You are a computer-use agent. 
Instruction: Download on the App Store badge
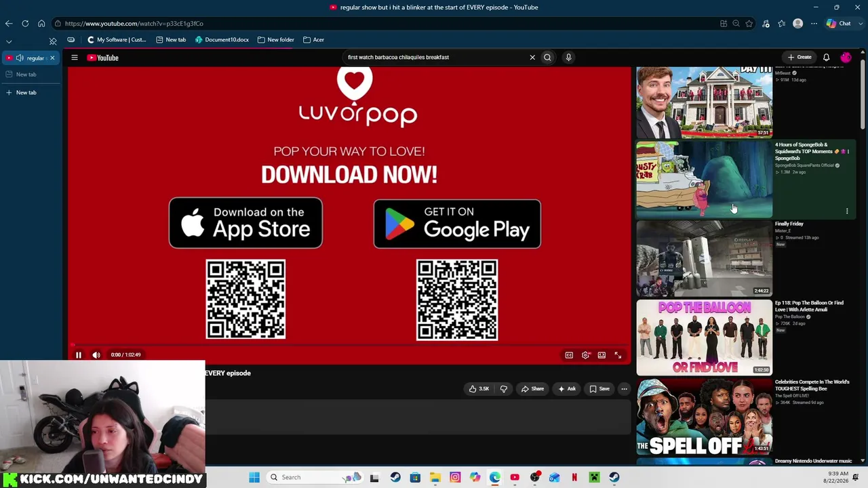(245, 223)
